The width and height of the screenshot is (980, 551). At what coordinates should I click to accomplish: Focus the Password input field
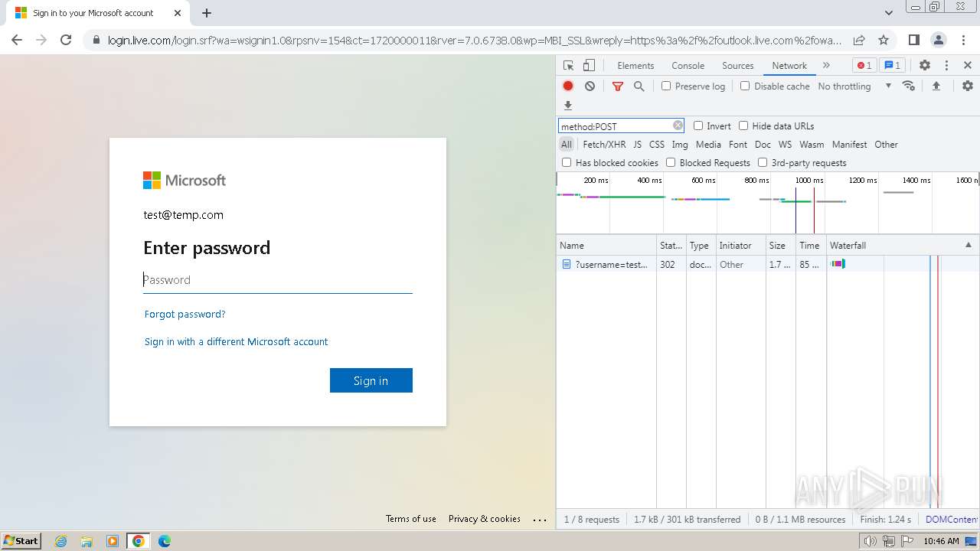point(278,280)
